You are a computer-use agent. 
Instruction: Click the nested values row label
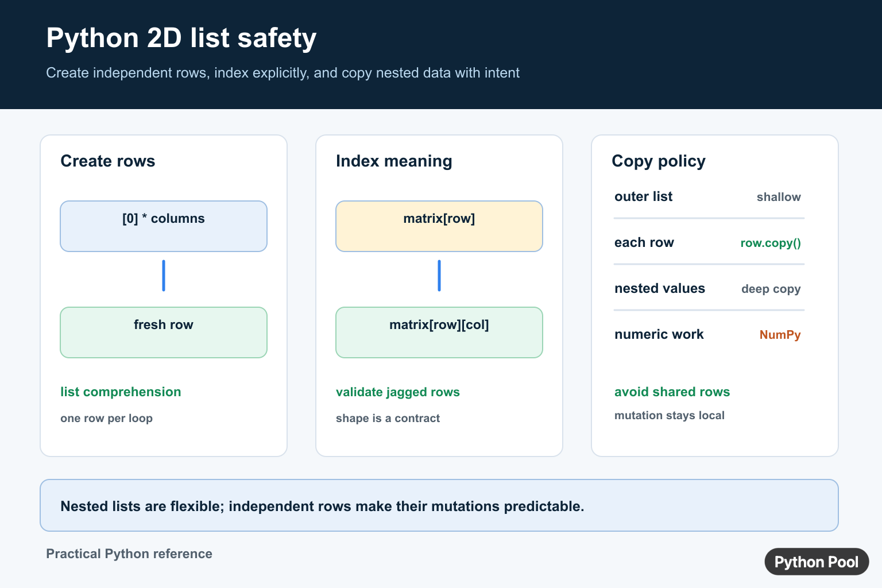[660, 288]
